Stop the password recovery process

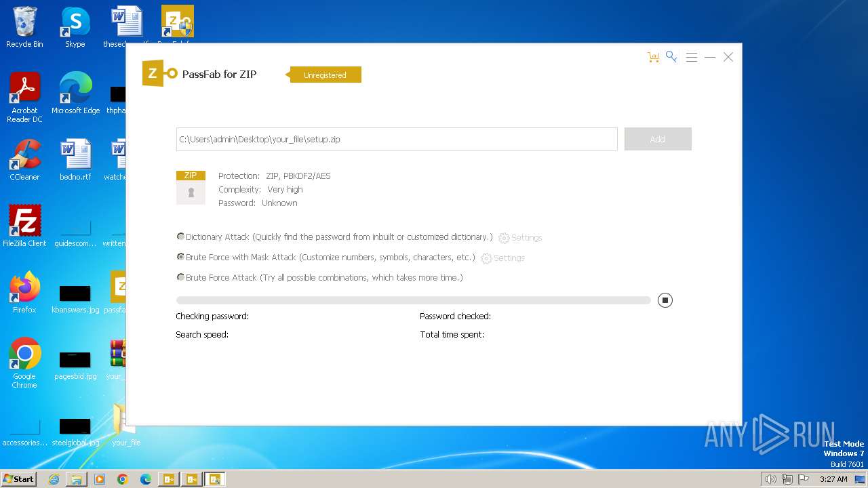tap(665, 300)
